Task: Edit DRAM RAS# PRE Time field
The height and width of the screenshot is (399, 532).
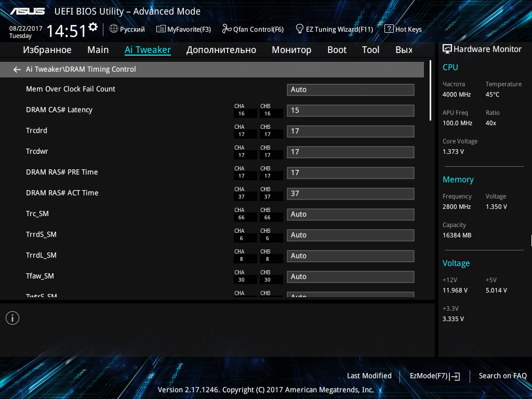Action: pos(351,172)
